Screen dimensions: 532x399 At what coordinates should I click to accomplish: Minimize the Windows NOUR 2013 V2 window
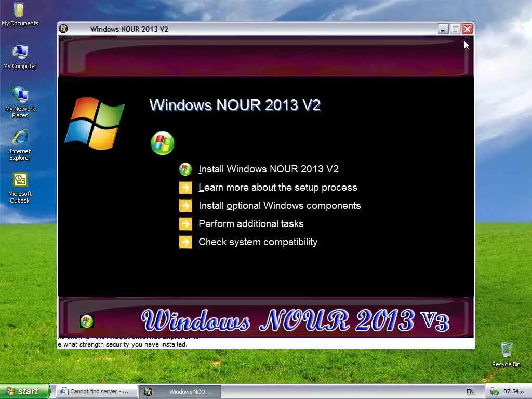[x=443, y=29]
